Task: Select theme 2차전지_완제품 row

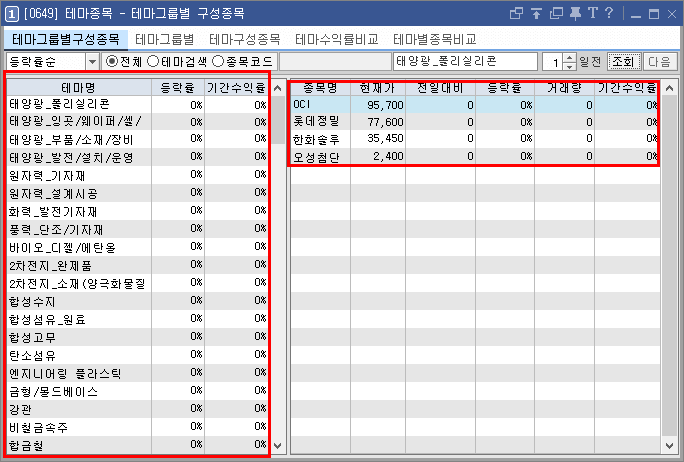Action: 137,265
